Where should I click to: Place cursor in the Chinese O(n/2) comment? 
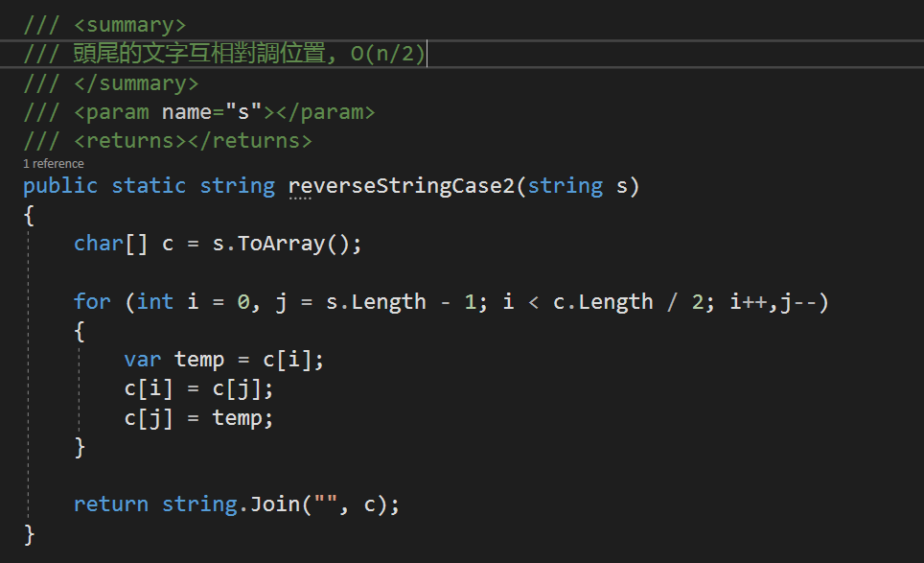pos(224,54)
